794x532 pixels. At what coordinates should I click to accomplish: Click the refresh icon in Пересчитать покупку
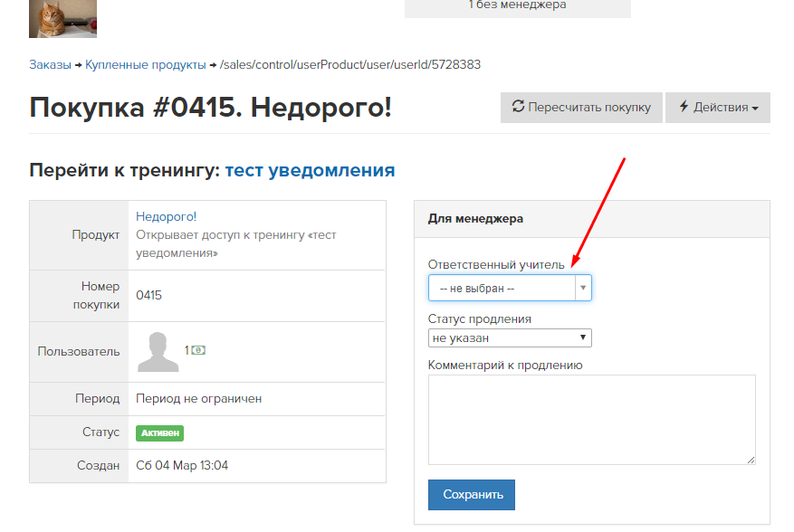click(518, 106)
